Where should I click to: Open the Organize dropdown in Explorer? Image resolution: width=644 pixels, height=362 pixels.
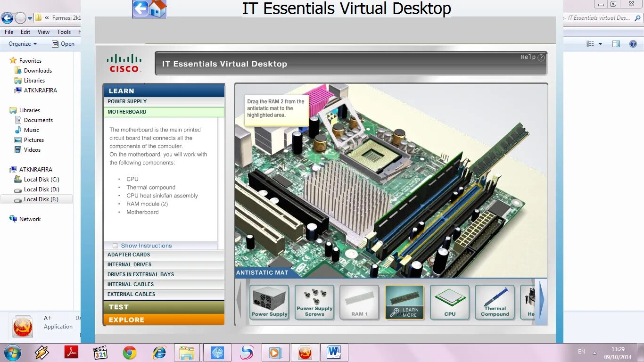click(23, 44)
